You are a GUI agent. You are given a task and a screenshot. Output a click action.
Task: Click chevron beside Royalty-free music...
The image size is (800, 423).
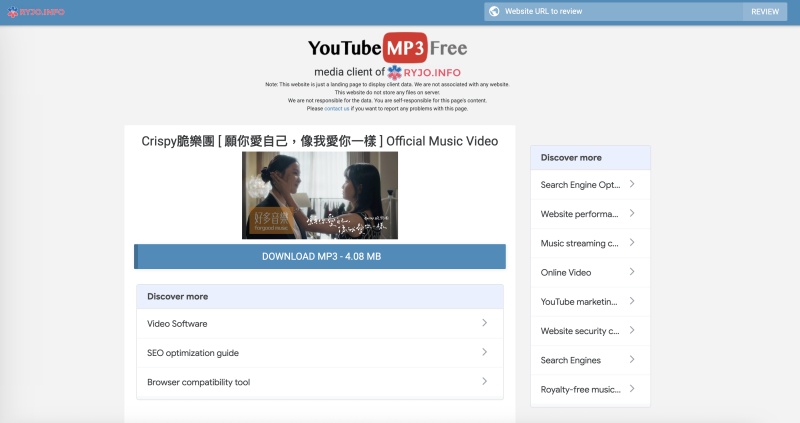click(x=632, y=388)
